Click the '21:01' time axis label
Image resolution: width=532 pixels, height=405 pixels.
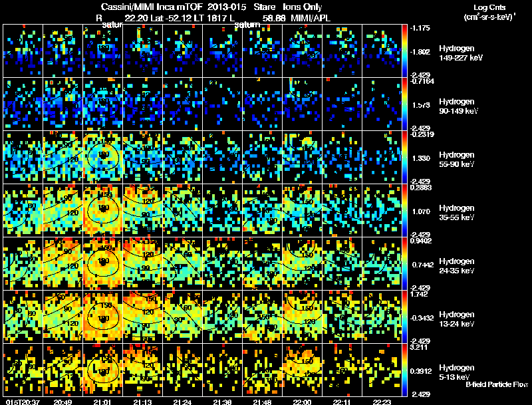pyautogui.click(x=103, y=402)
